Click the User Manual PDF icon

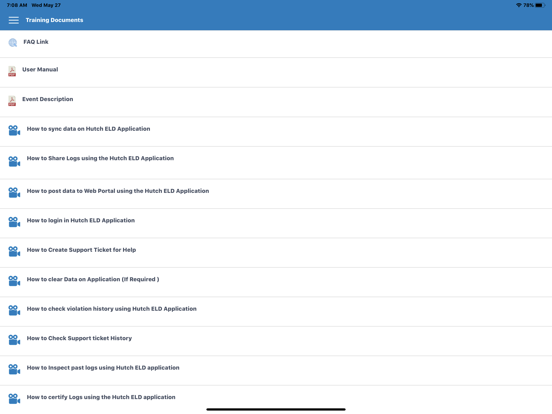(x=12, y=71)
